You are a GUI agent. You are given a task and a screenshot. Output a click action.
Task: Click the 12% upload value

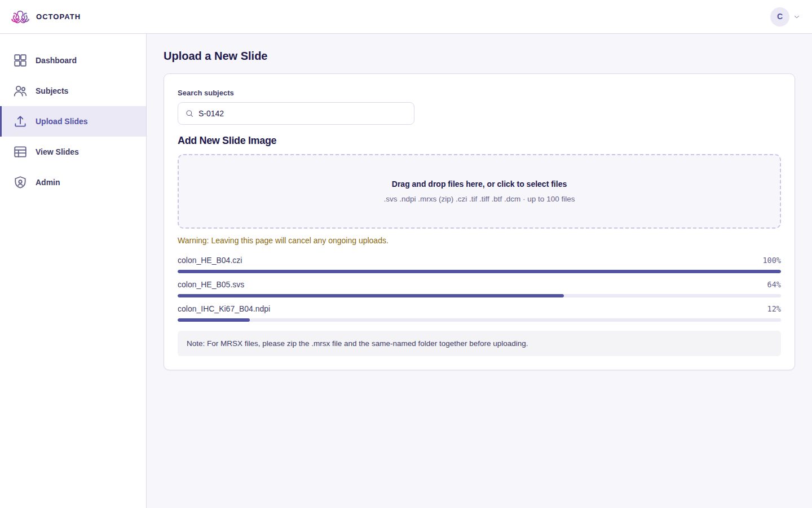pyautogui.click(x=774, y=309)
